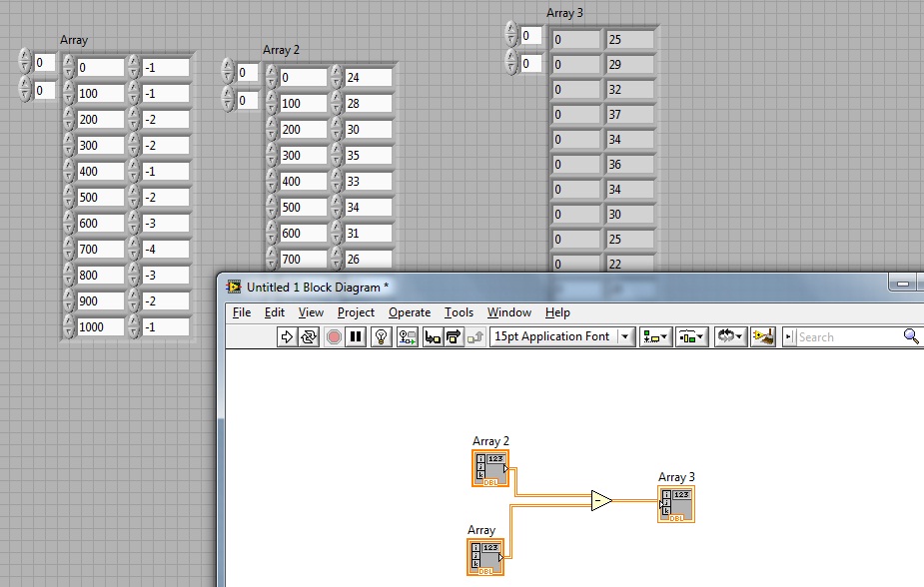This screenshot has width=924, height=587.
Task: Click stepper beside Array 2 value 33
Action: pos(337,182)
